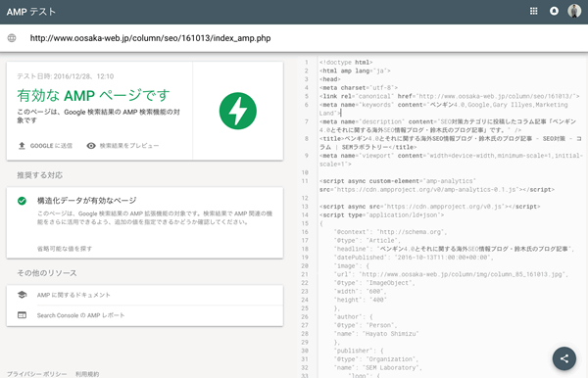
Task: Click the Hayato Shimizu name line
Action: tap(376, 333)
